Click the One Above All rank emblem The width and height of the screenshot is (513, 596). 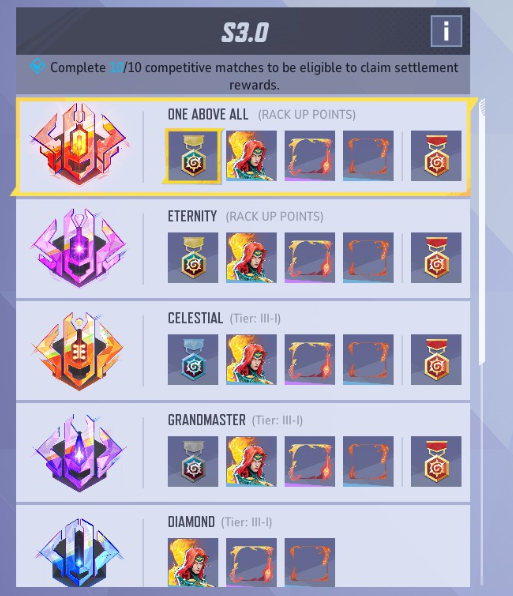(79, 144)
